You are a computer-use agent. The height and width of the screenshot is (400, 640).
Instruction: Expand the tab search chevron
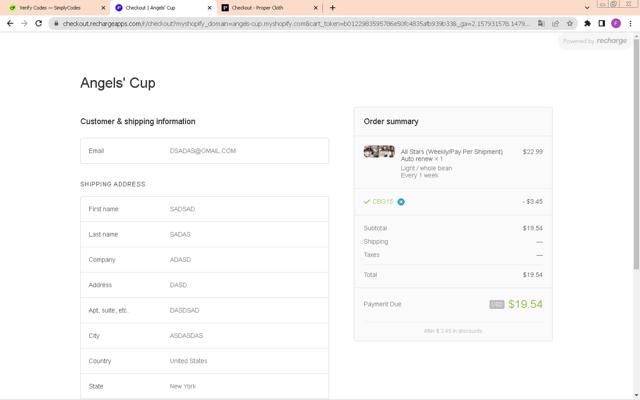tap(587, 8)
